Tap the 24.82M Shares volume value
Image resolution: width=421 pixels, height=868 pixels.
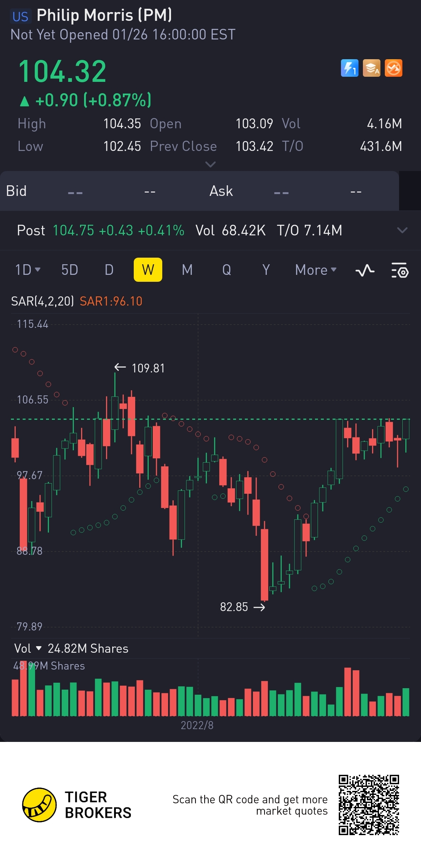coord(88,648)
